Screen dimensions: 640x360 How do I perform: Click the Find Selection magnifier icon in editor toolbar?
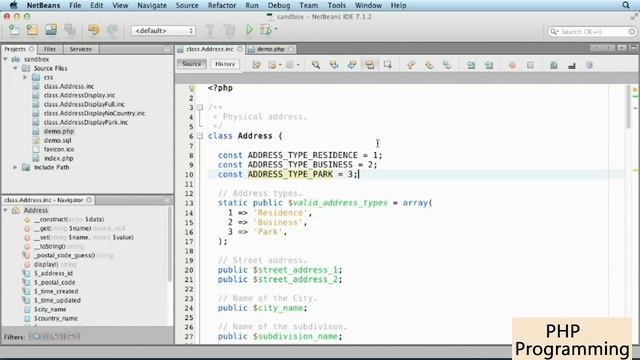(x=316, y=65)
